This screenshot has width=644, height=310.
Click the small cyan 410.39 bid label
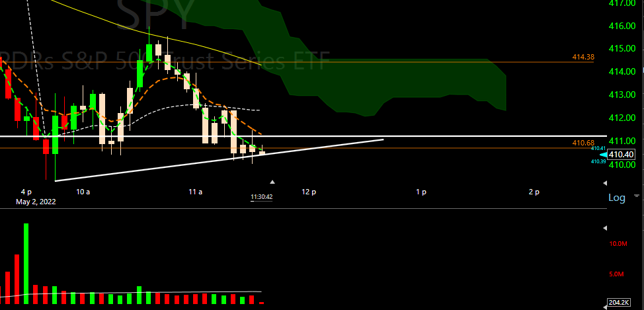pyautogui.click(x=598, y=161)
